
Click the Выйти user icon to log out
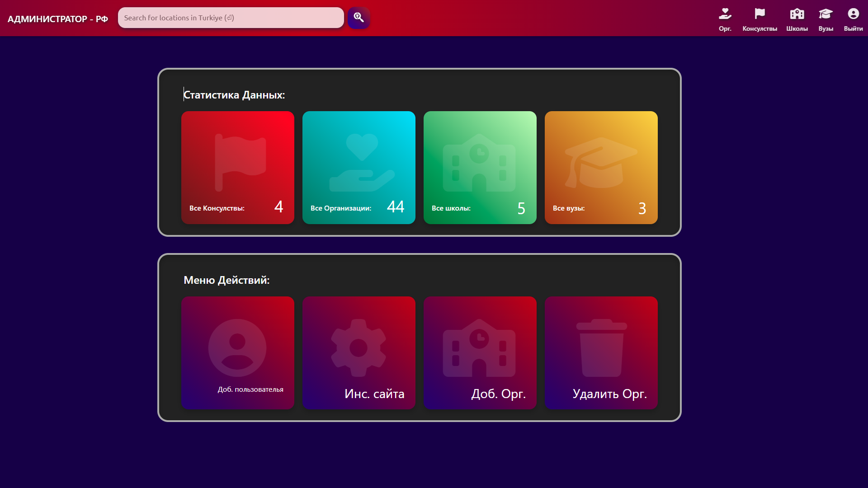click(x=854, y=14)
